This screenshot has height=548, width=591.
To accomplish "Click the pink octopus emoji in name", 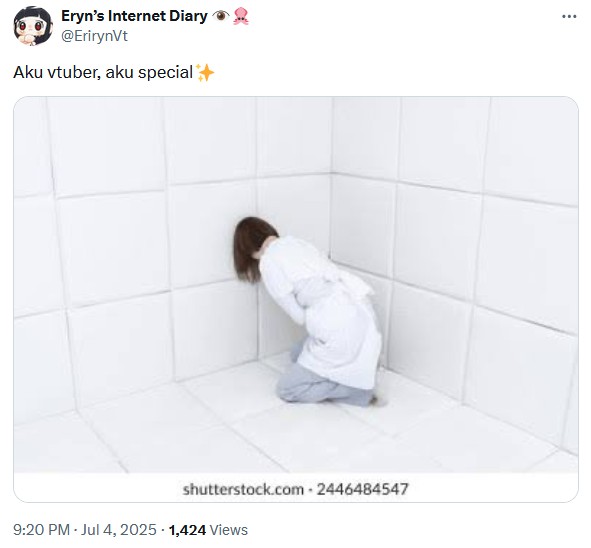I will 240,16.
